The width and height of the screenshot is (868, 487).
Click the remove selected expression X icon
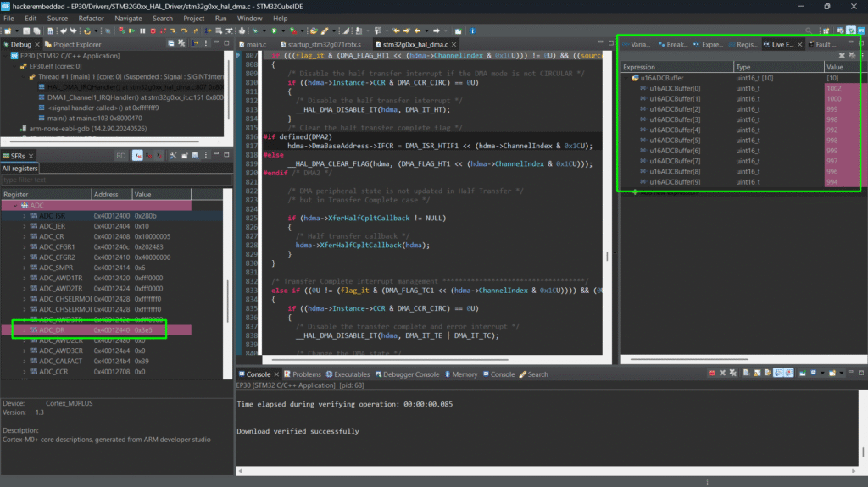tap(841, 55)
